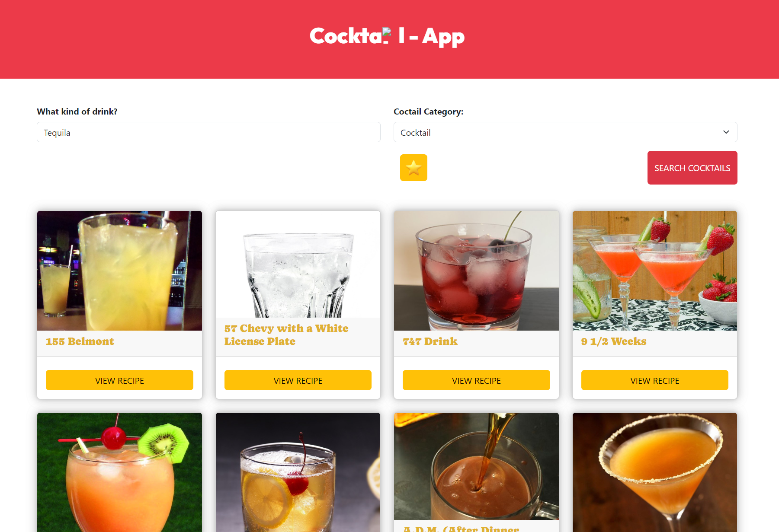
Task: Click the A.D.M. After Dinner drink photo
Action: tap(476, 466)
